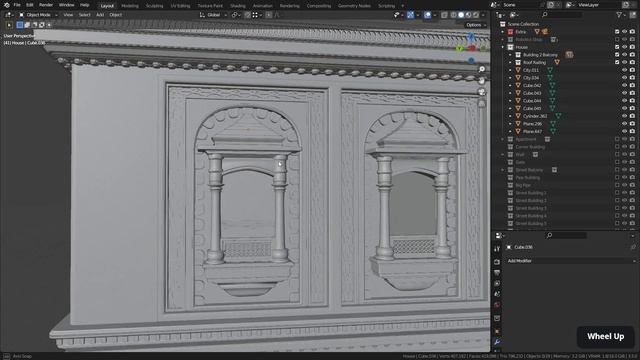Expand the Building 2 Balcony collection
This screenshot has width=640, height=360.
click(x=510, y=55)
